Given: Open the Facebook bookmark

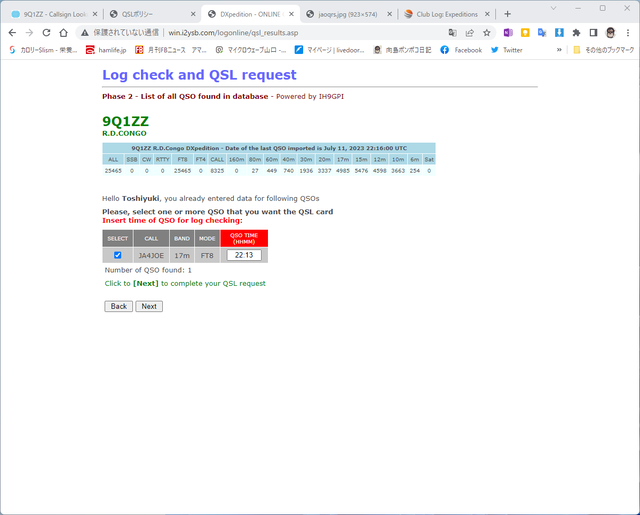Looking at the screenshot, I should click(461, 50).
